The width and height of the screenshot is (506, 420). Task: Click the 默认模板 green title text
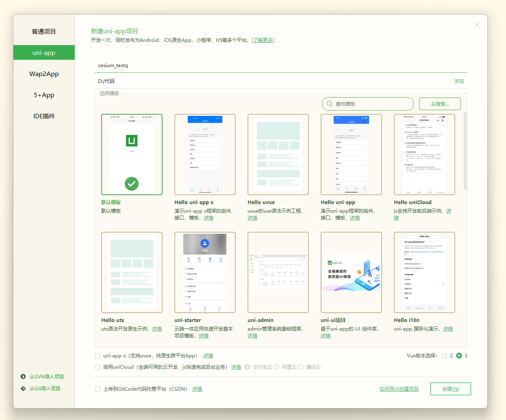[111, 202]
